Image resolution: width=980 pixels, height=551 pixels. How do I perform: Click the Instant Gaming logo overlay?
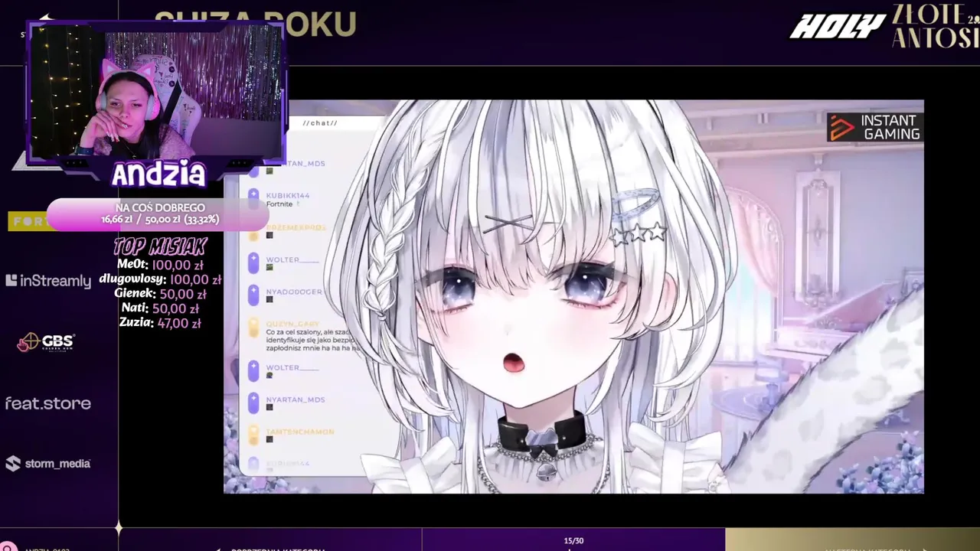coord(874,127)
